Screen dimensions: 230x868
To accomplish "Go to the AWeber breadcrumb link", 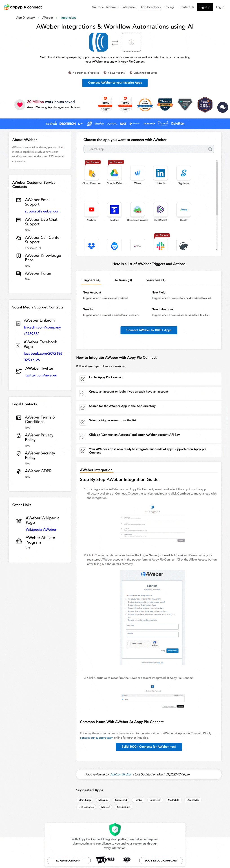I will (x=48, y=18).
